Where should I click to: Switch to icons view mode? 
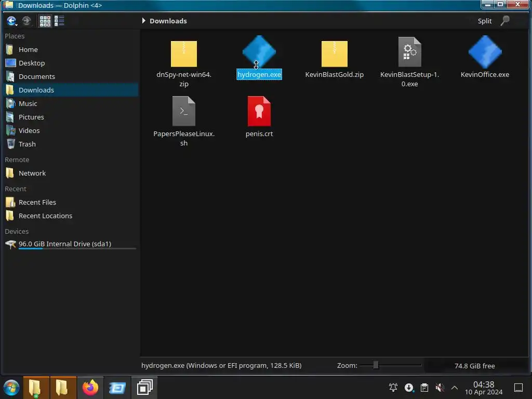tap(45, 21)
